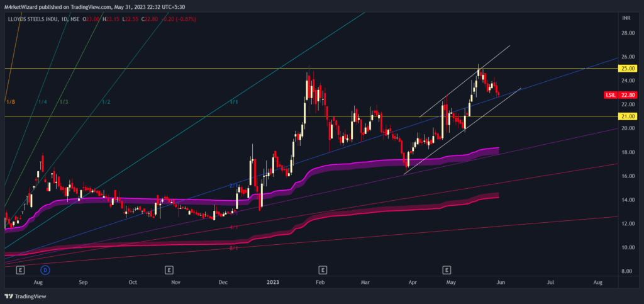Click the 28.00 price axis value
The height and width of the screenshot is (304, 644).
pos(628,33)
